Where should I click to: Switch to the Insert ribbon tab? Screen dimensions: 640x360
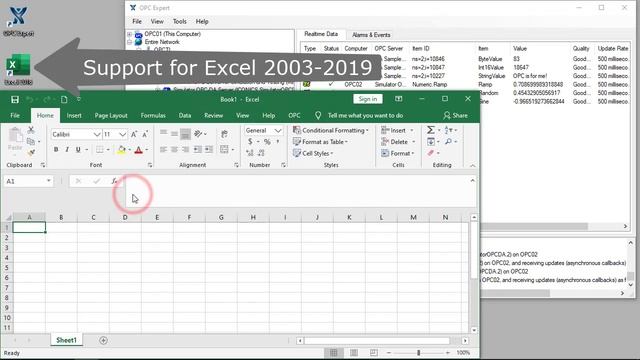click(74, 116)
